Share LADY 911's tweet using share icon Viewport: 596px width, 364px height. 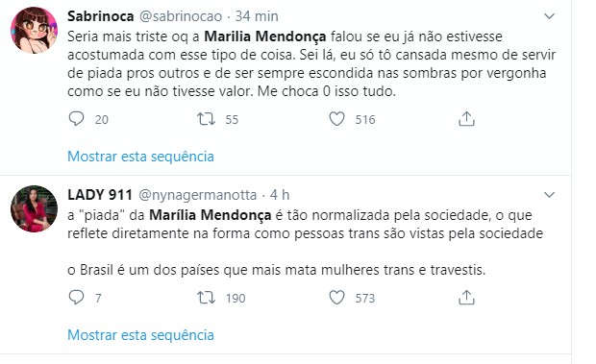[x=466, y=297]
